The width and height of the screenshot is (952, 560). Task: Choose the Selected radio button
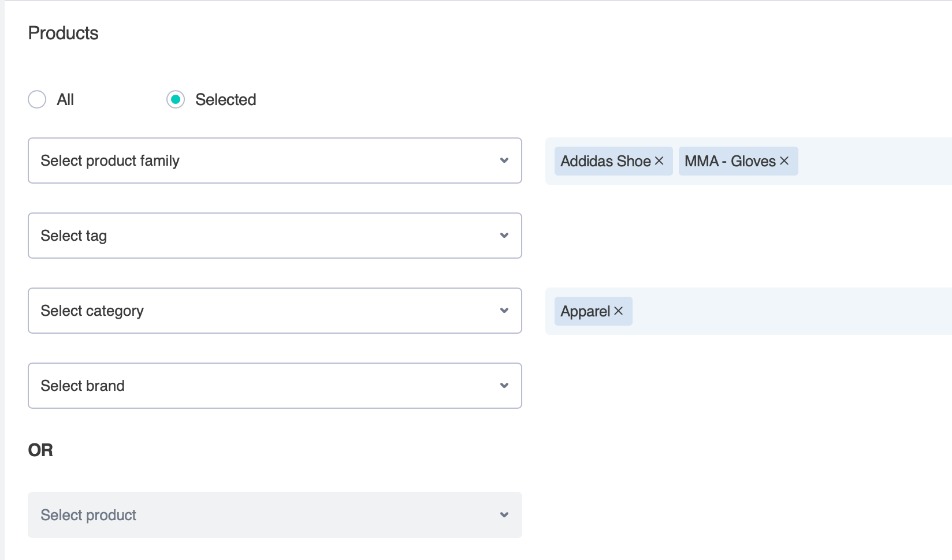pyautogui.click(x=175, y=100)
